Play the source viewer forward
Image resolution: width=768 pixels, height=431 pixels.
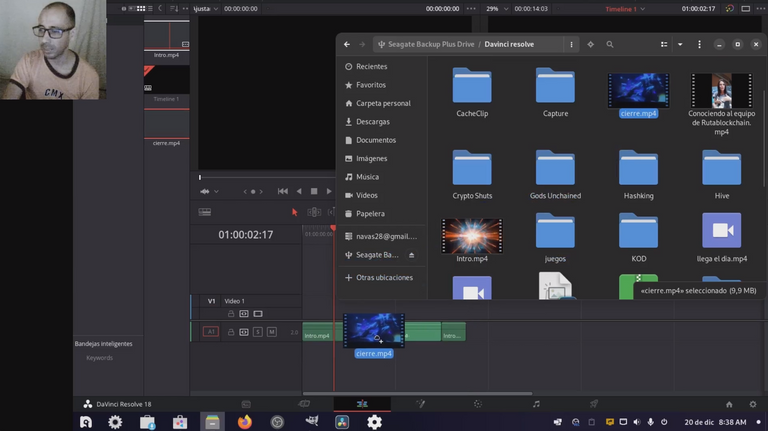point(329,192)
